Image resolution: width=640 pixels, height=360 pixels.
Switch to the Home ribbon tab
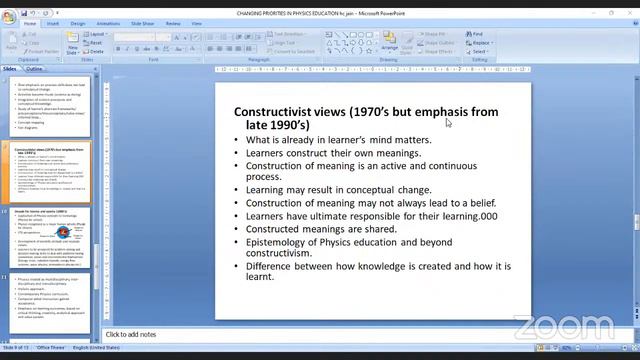(x=30, y=24)
